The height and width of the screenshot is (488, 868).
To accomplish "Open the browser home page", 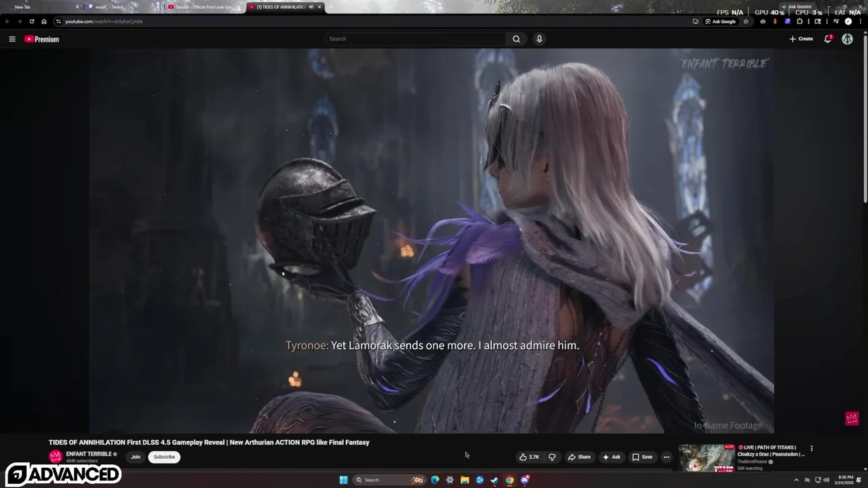I will [x=44, y=22].
